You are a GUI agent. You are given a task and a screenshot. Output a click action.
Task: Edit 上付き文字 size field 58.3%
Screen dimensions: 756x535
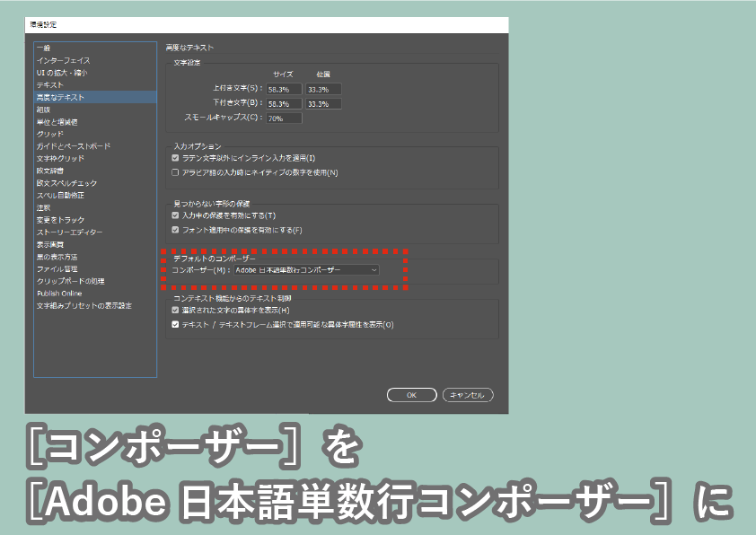pyautogui.click(x=284, y=89)
